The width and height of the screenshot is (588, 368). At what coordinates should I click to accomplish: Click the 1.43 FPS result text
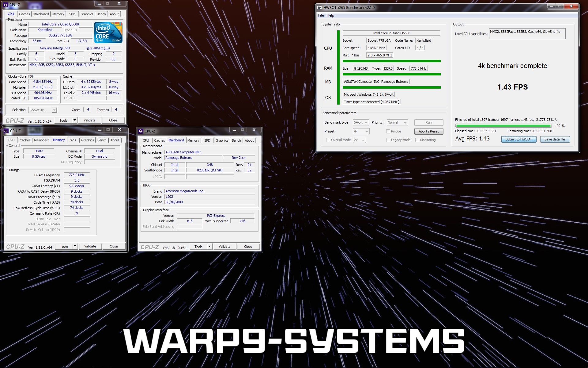[x=512, y=87]
